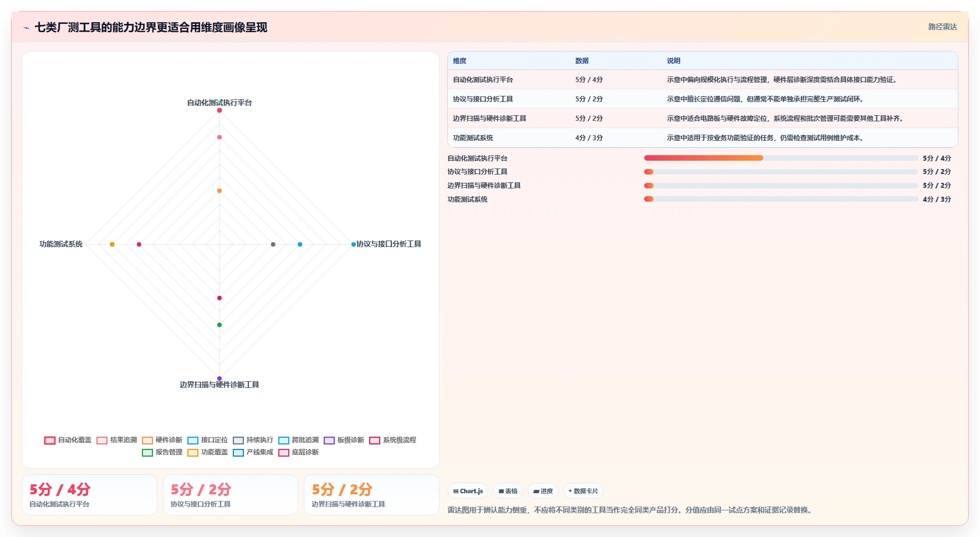Viewport: 980px width, 537px height.
Task: Hide the 产线集成 dataset in the legend
Action: [253, 452]
